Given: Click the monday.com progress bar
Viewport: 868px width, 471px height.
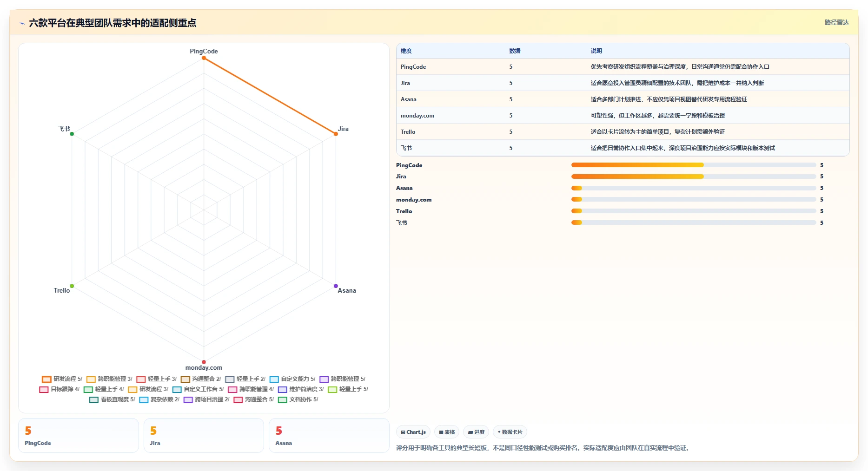Looking at the screenshot, I should click(694, 199).
